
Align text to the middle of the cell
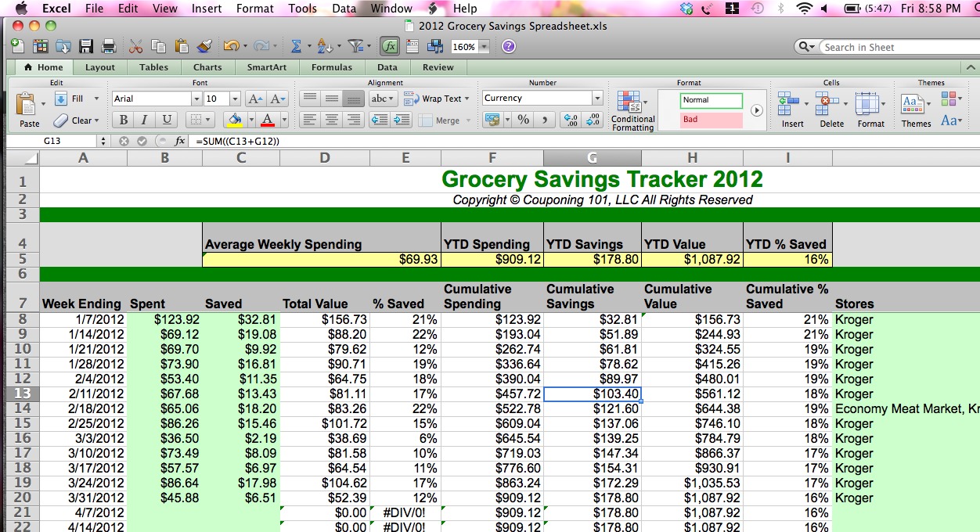click(332, 99)
